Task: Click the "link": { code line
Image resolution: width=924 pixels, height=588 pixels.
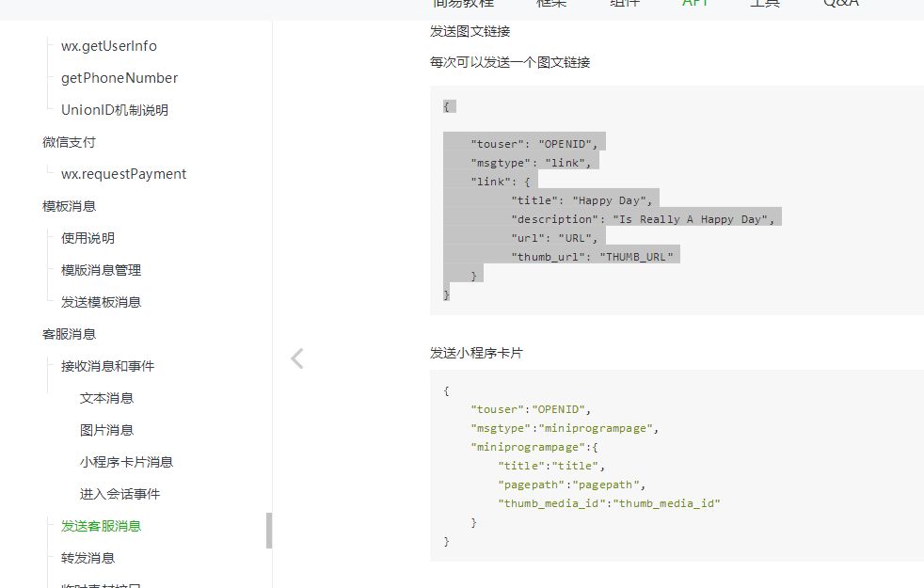Action: [x=501, y=183]
